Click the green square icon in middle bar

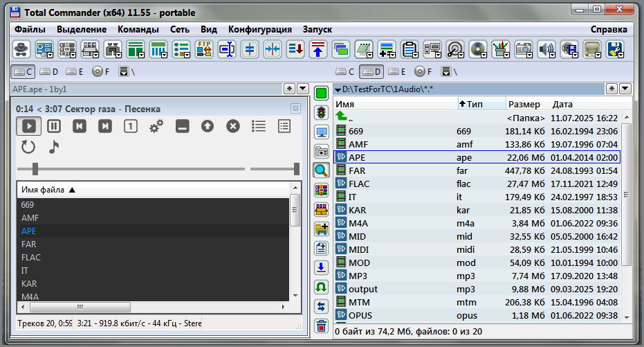(x=321, y=94)
